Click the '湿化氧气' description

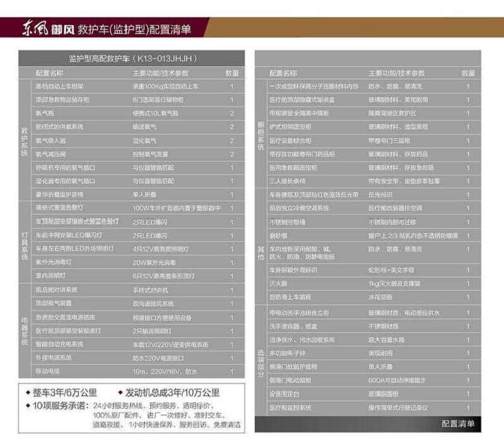pos(144,140)
